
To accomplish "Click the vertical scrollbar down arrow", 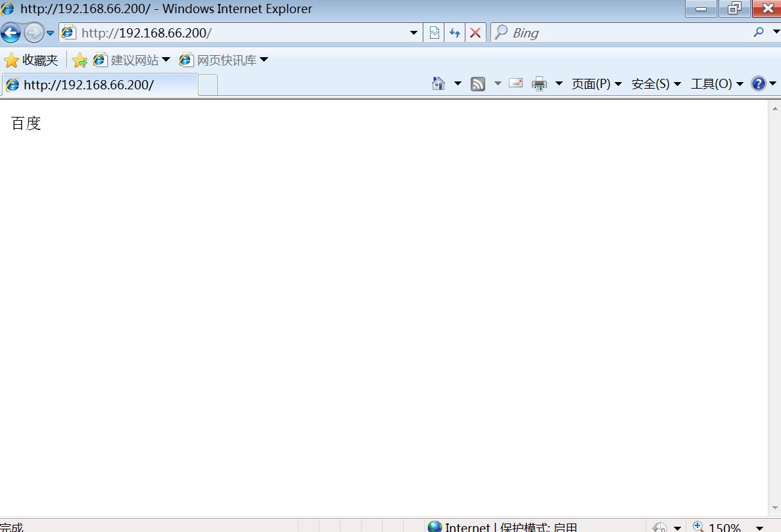I will click(774, 508).
